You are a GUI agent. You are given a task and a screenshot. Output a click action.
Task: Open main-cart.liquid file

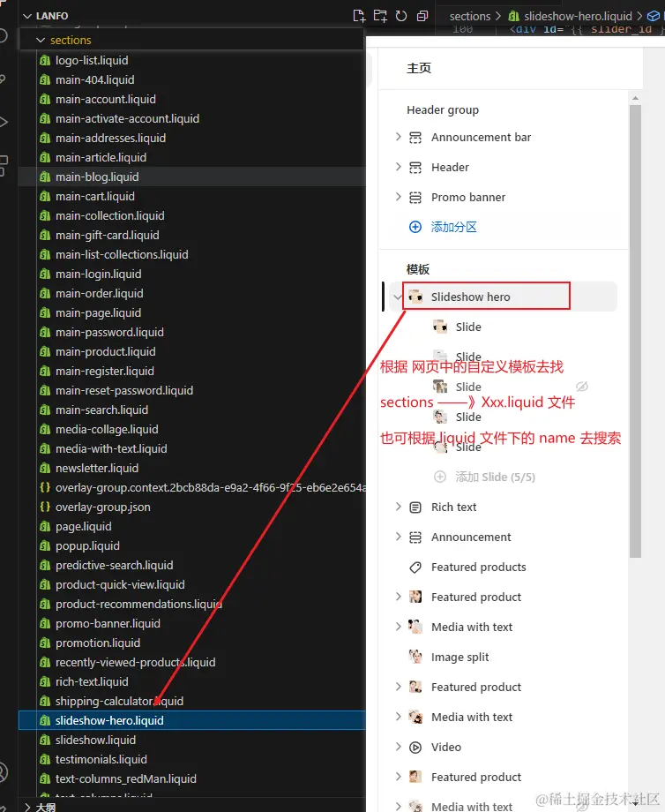pos(94,196)
